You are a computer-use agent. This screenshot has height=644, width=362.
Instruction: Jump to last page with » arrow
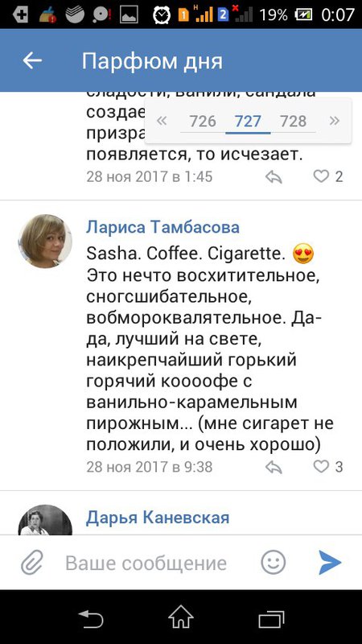click(x=335, y=121)
